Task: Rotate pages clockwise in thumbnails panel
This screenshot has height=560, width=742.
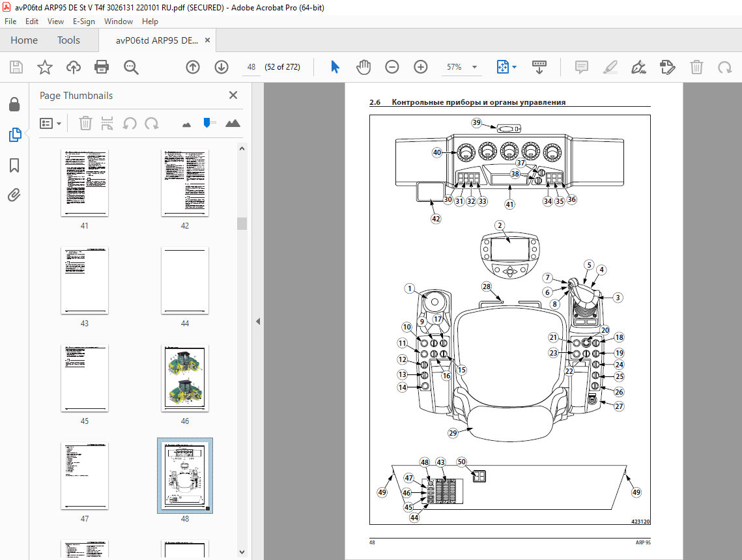Action: 151,124
